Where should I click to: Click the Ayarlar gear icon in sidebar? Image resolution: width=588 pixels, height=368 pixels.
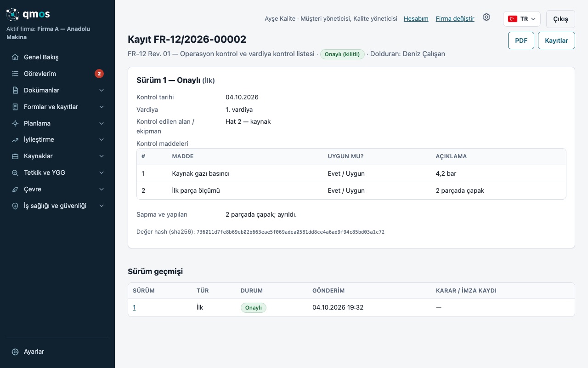(x=15, y=352)
